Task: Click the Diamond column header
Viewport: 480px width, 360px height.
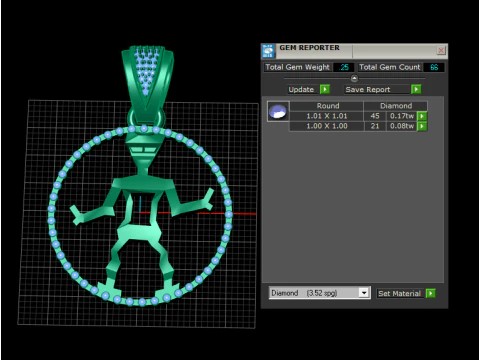Action: pyautogui.click(x=396, y=106)
